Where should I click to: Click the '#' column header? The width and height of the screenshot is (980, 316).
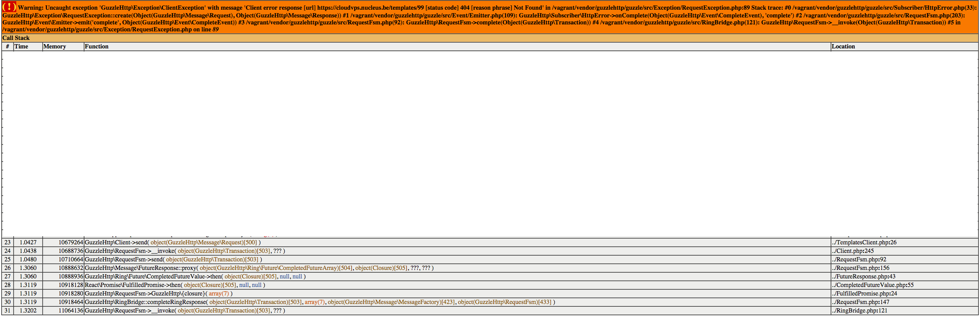coord(8,46)
